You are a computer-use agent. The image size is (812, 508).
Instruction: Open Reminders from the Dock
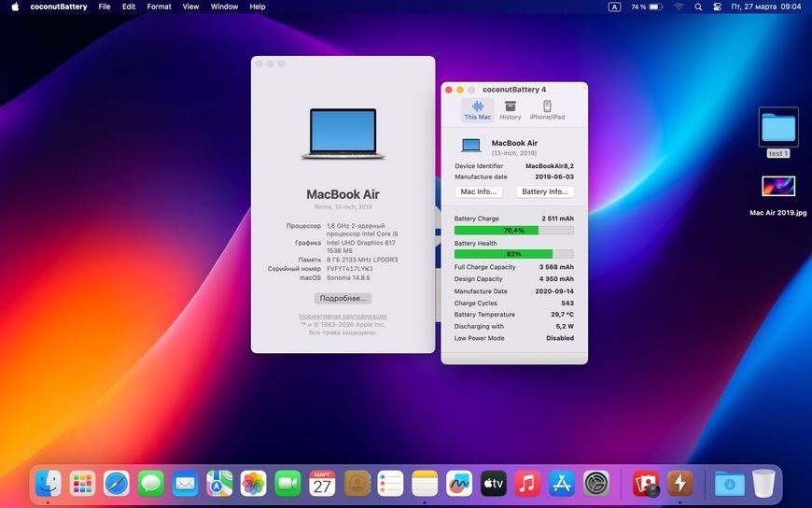(x=390, y=484)
